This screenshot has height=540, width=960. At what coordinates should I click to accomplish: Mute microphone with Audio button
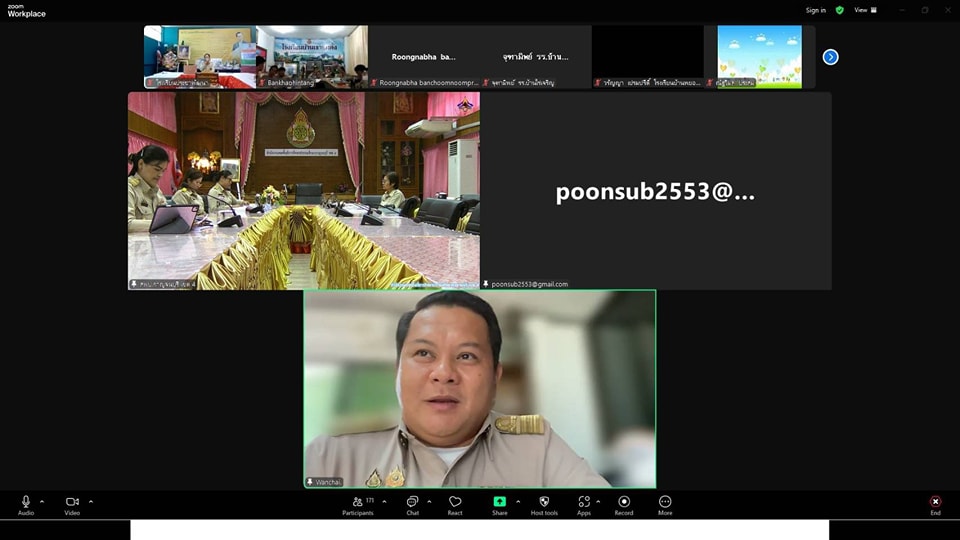point(26,505)
